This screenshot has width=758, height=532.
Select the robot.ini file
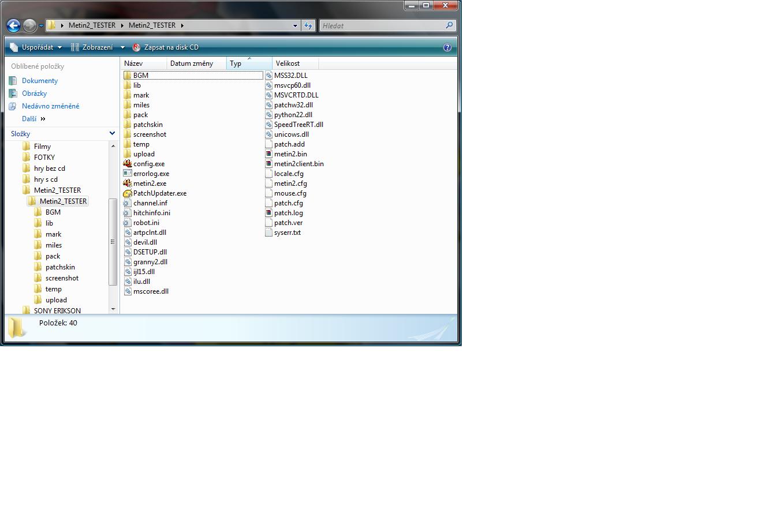tap(146, 223)
